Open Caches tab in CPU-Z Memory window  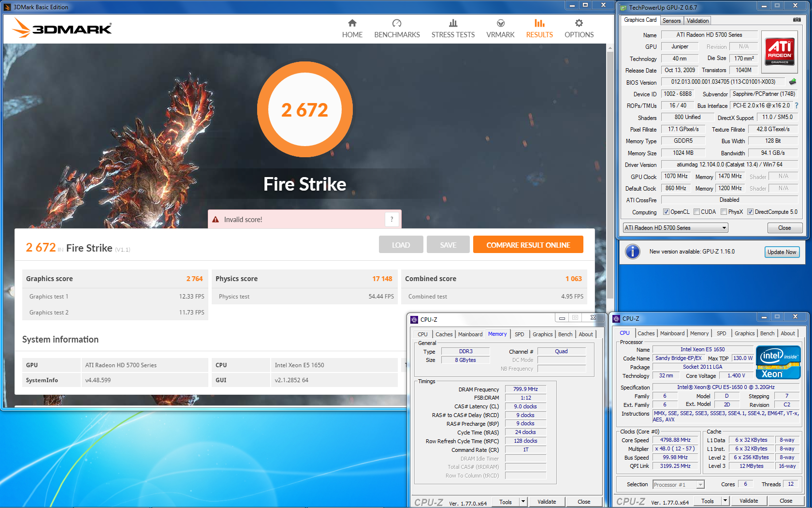point(444,334)
